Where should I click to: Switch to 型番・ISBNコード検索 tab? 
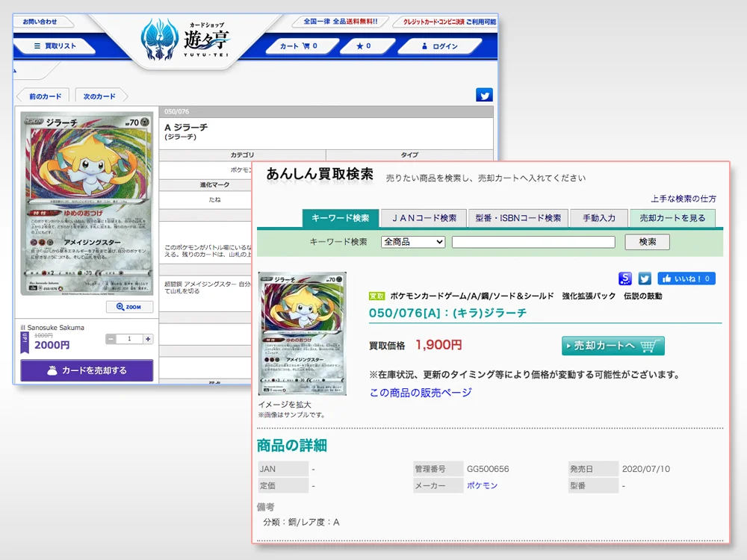518,218
